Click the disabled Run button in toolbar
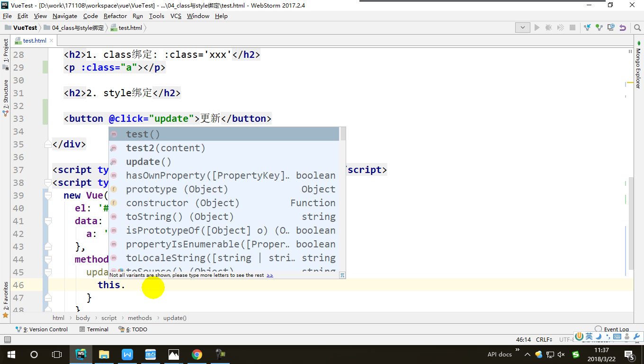This screenshot has height=364, width=644. pos(537,28)
